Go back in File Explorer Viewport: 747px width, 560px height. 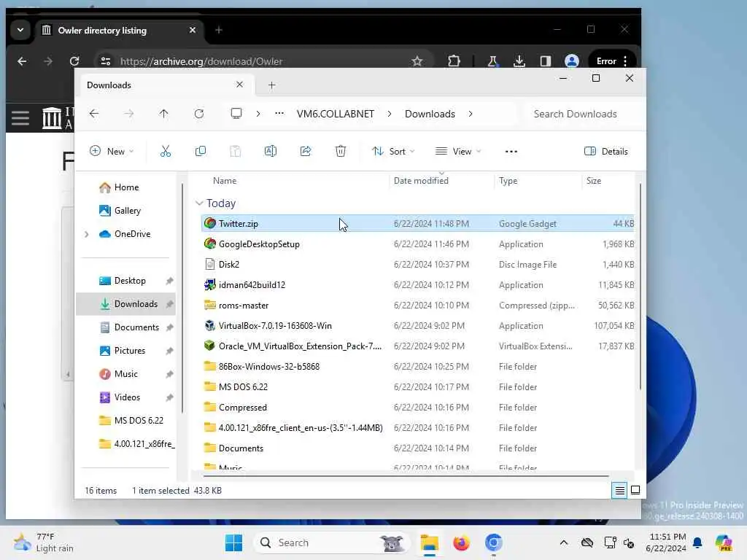[94, 114]
